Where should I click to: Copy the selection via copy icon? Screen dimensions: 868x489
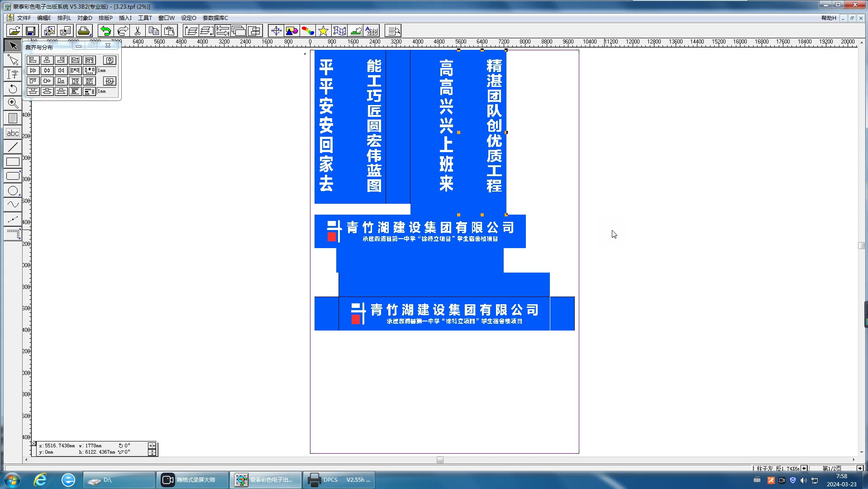pos(154,31)
